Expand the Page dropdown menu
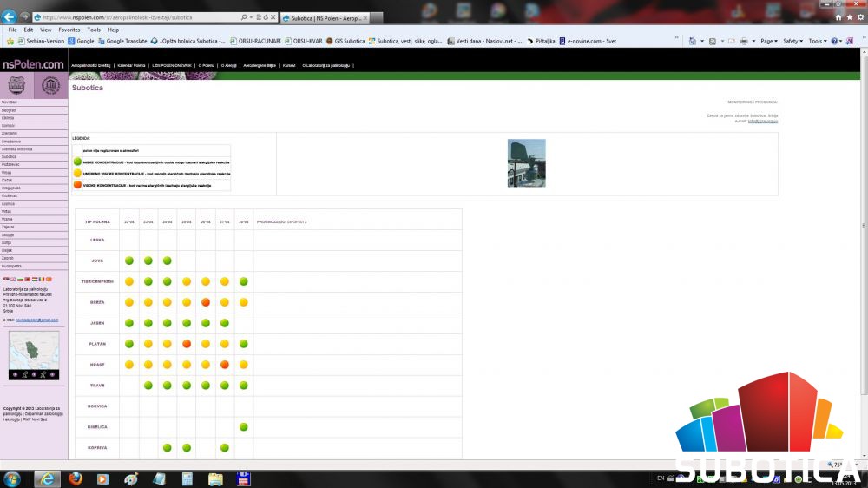 point(769,41)
